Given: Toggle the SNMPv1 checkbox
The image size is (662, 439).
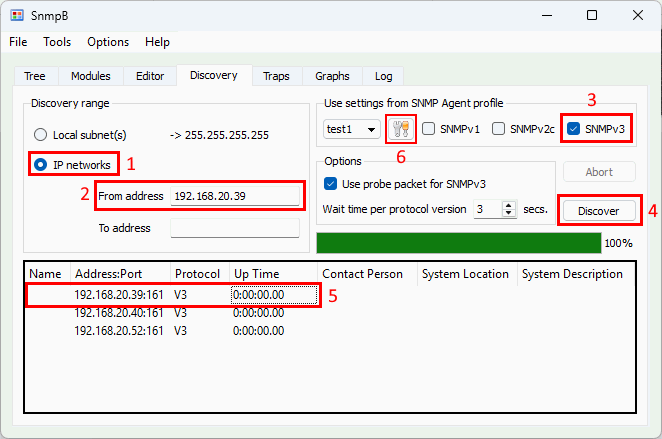Looking at the screenshot, I should coord(429,129).
